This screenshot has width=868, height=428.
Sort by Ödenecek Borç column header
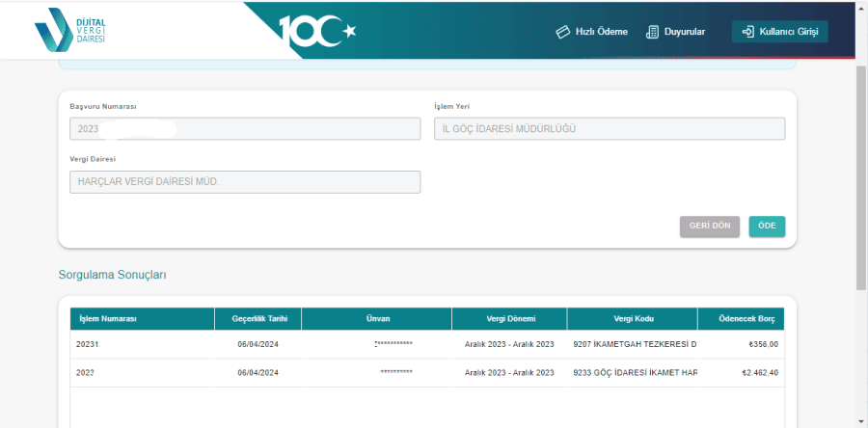(x=740, y=319)
